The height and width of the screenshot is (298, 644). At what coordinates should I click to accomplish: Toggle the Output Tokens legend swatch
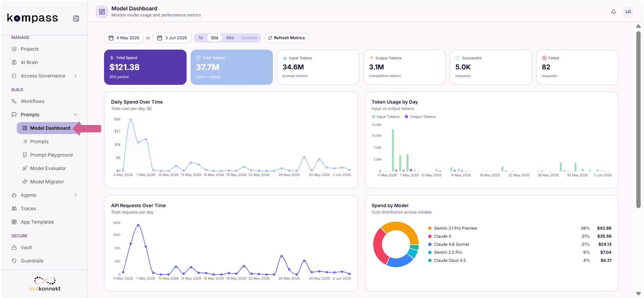[x=406, y=117]
